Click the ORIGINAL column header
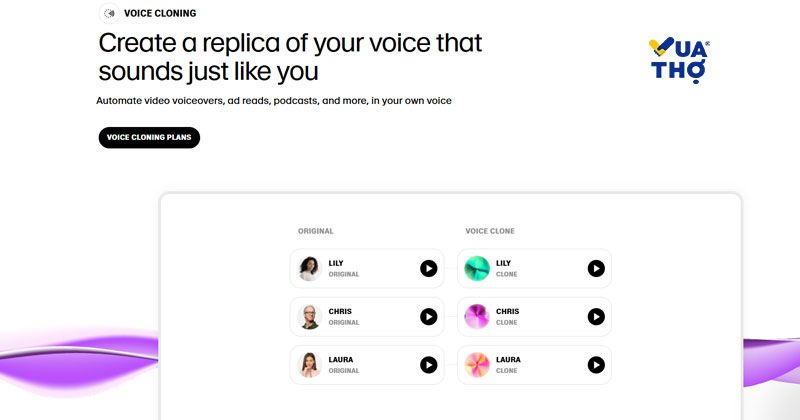The width and height of the screenshot is (800, 420). 316,231
